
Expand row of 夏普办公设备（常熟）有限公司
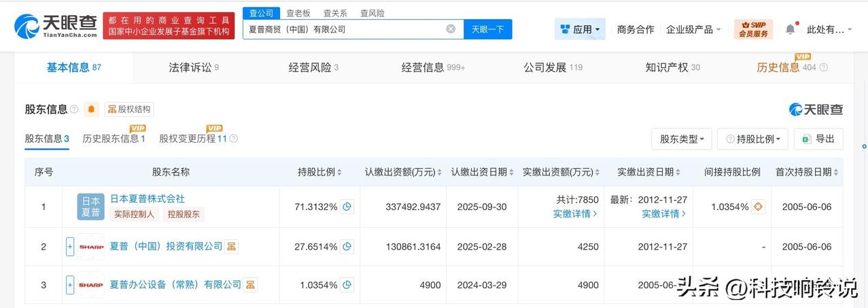[69, 285]
